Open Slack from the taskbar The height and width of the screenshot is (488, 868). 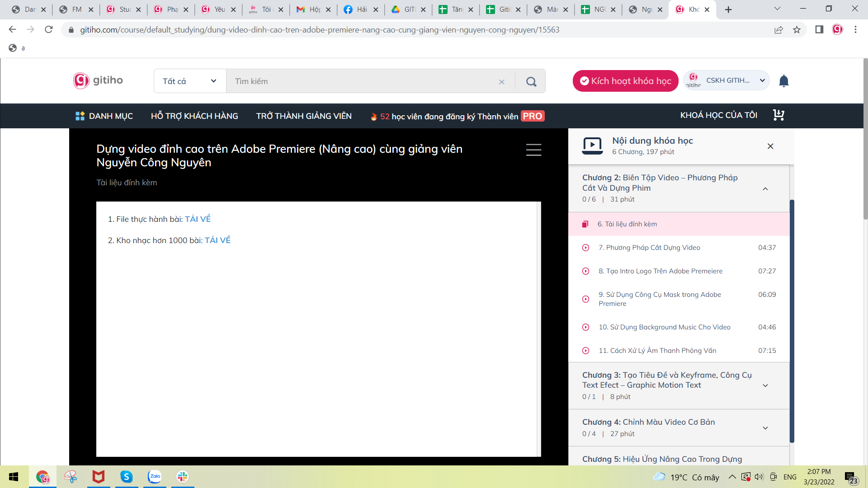[x=183, y=477]
